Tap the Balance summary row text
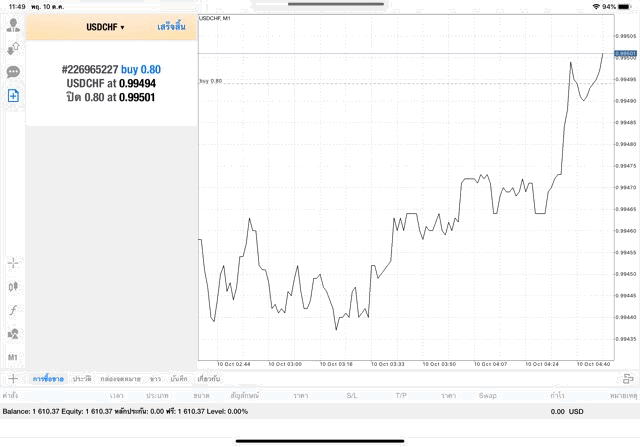640x447 pixels. [x=125, y=411]
